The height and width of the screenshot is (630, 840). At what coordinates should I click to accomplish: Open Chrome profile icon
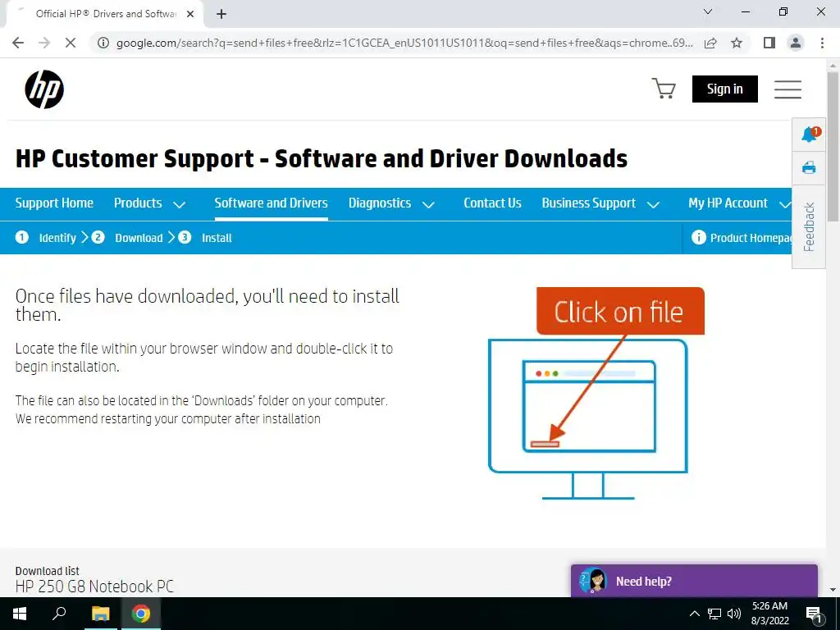[796, 43]
